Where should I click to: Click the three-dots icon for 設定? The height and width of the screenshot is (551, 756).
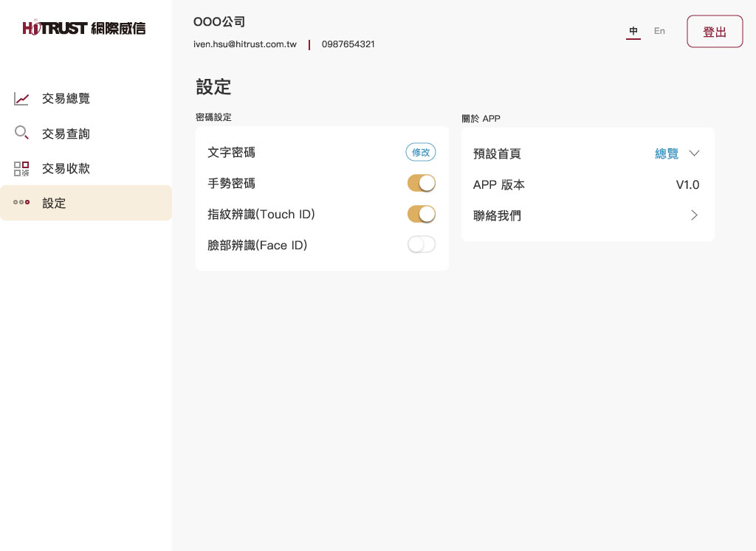[21, 203]
